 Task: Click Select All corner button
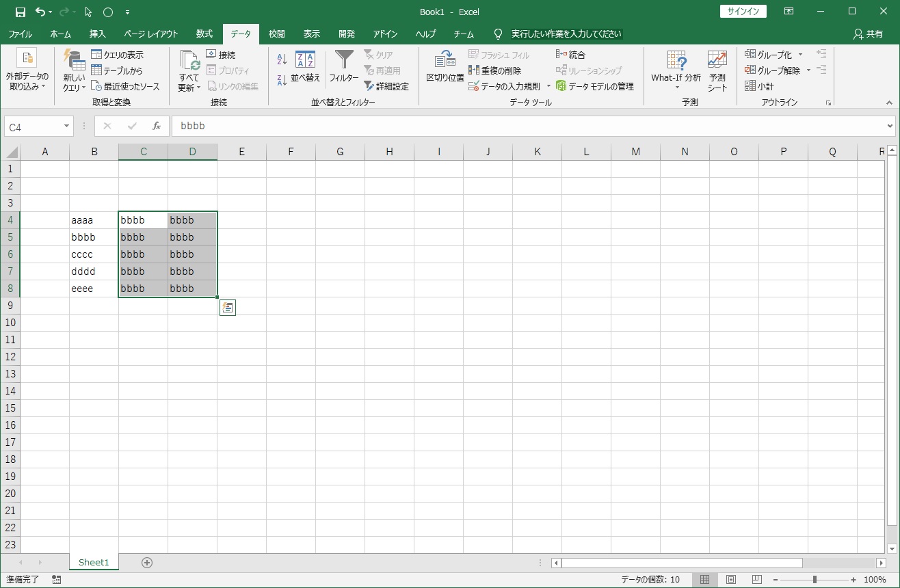click(x=10, y=152)
